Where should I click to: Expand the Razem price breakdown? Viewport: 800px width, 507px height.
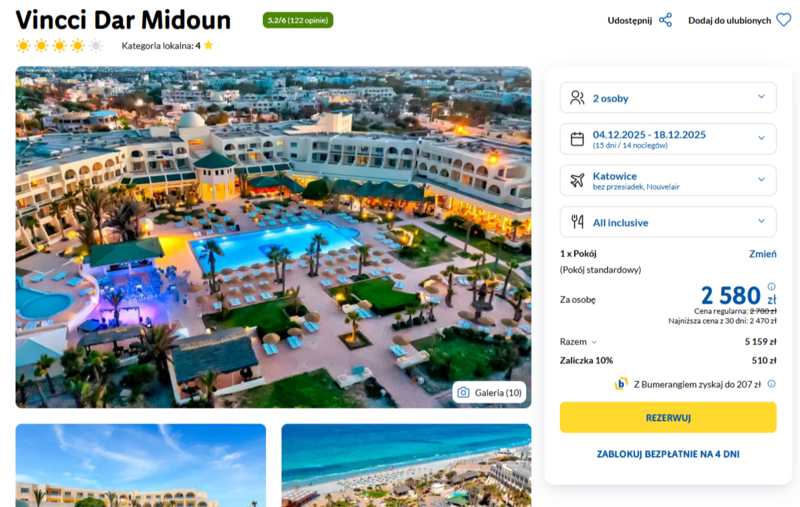click(579, 342)
